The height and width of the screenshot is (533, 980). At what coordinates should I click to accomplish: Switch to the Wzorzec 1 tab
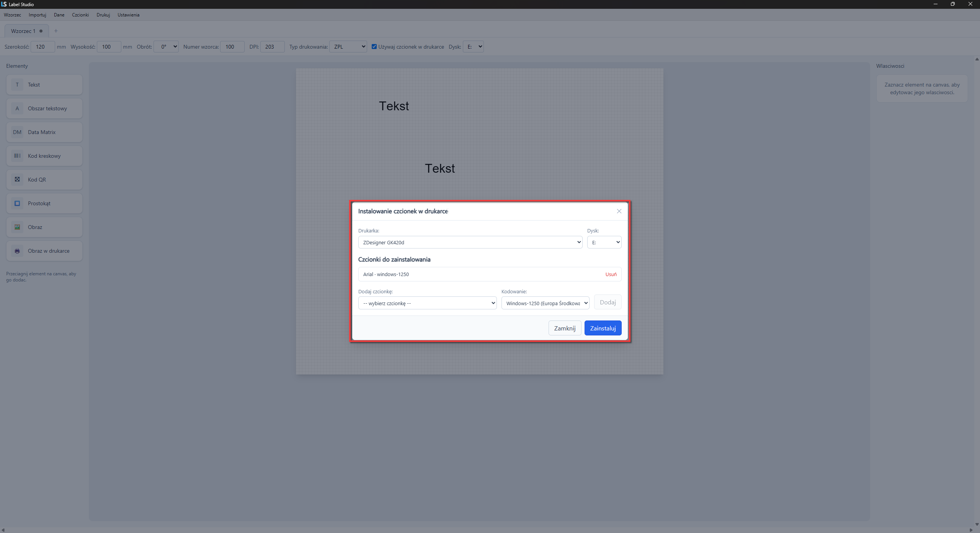click(26, 31)
